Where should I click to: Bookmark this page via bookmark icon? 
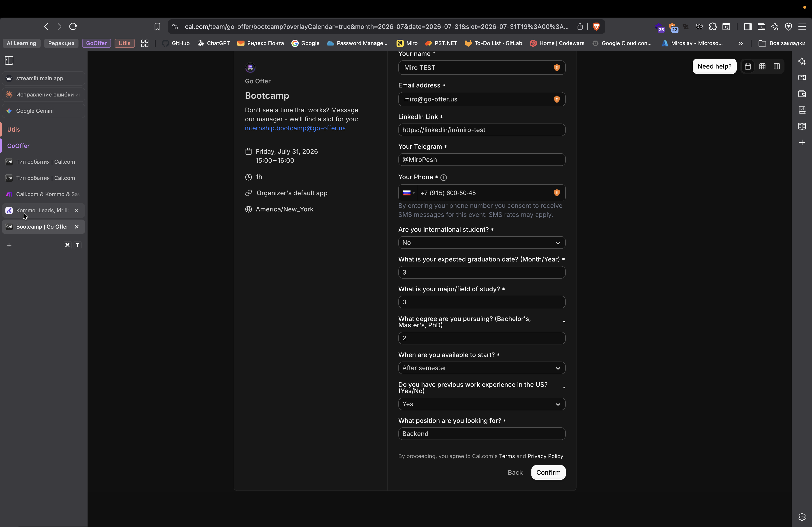157,27
